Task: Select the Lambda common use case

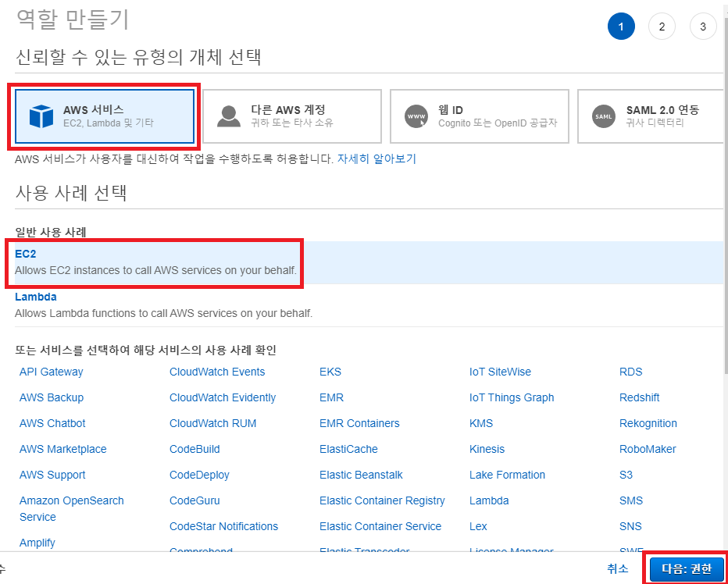Action: [369, 305]
